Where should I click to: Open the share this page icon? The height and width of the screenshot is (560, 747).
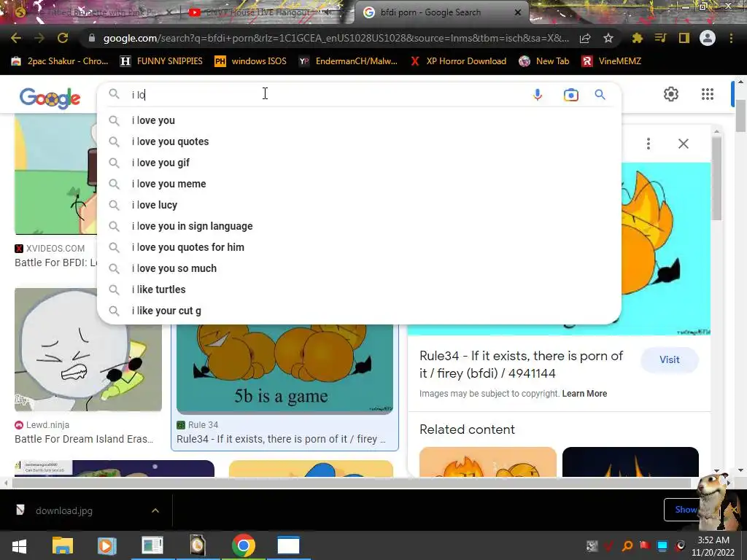(x=585, y=38)
